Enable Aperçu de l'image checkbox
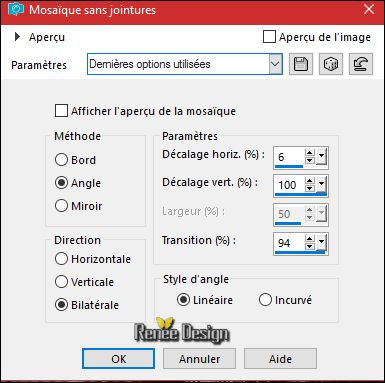385x383 pixels. 269,37
